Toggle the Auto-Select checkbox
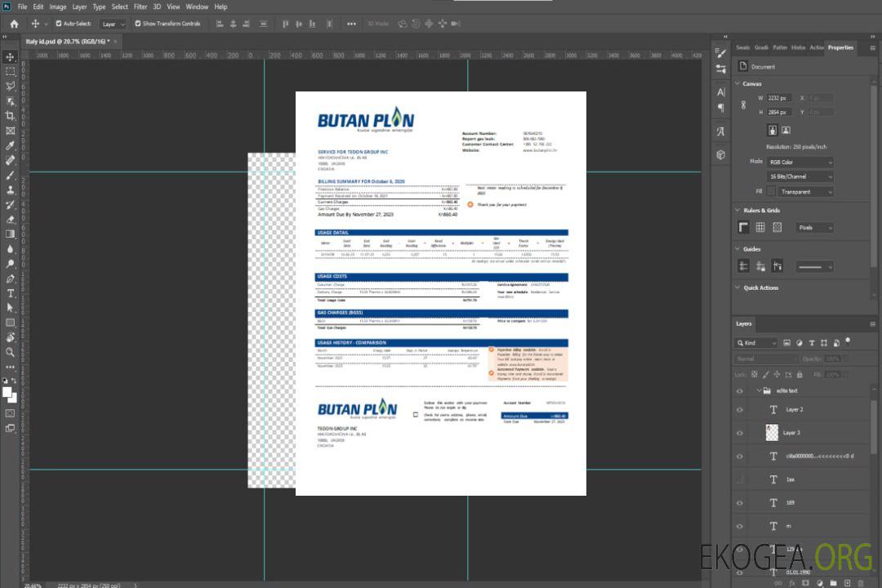The image size is (882, 588). 59,24
